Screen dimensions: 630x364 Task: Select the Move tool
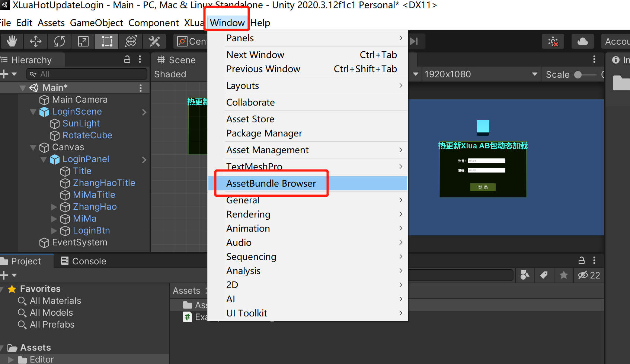[36, 41]
